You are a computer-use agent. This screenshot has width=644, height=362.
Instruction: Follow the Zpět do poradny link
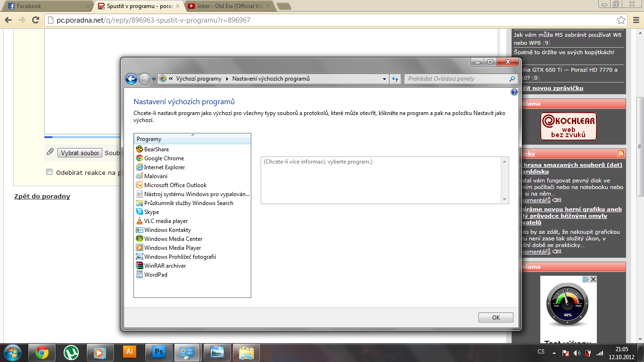(x=42, y=196)
